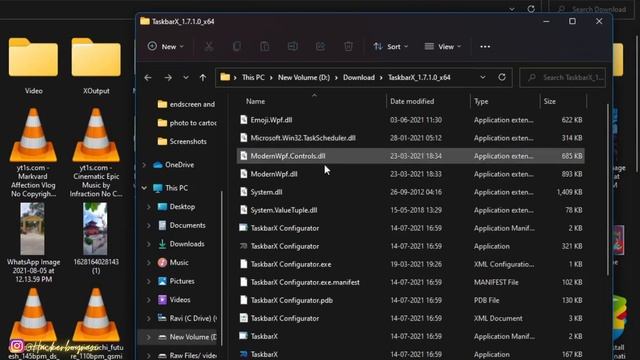
Task: Click TaskbarX_1.7.1.0_x64 breadcrumb
Action: click(419, 78)
